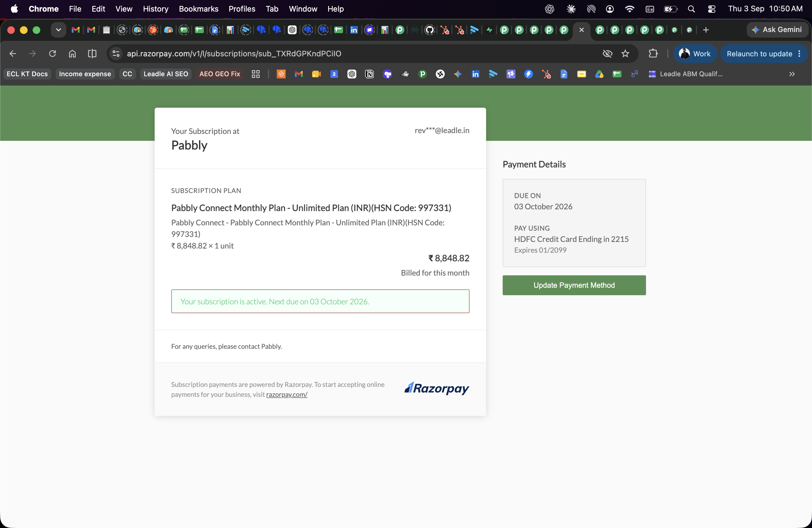
Task: Open the Bookmarks menu
Action: pos(199,9)
